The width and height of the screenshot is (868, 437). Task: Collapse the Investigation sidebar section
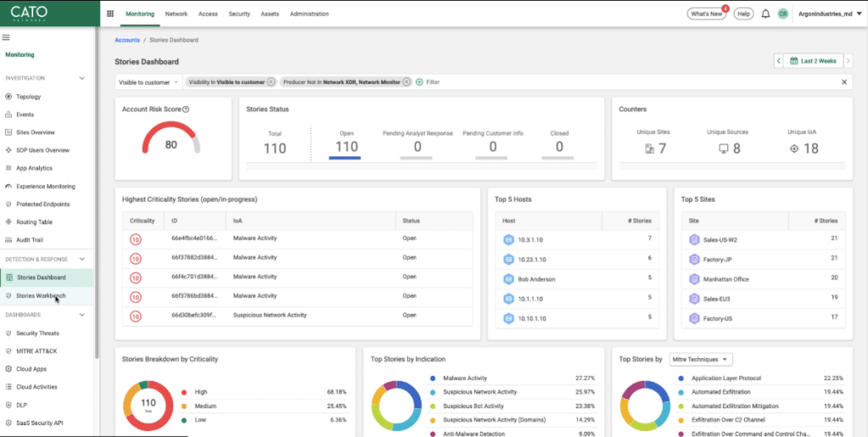coord(82,78)
